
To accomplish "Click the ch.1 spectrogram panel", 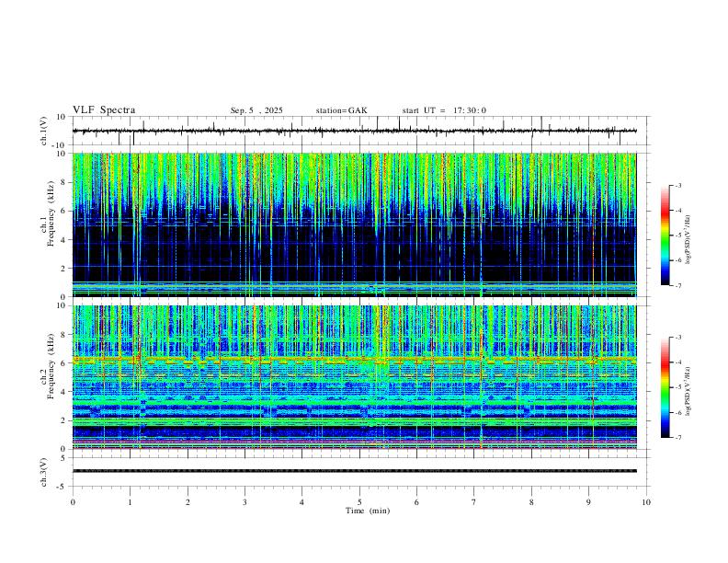I will click(x=354, y=224).
